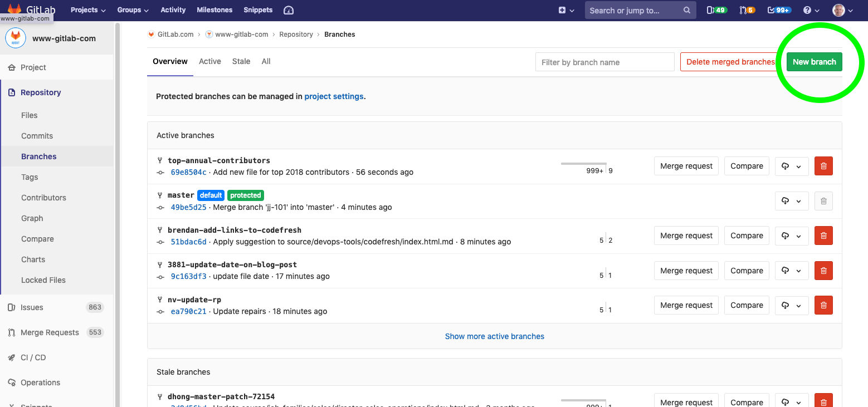Go to Activity in top navigation

pos(173,10)
